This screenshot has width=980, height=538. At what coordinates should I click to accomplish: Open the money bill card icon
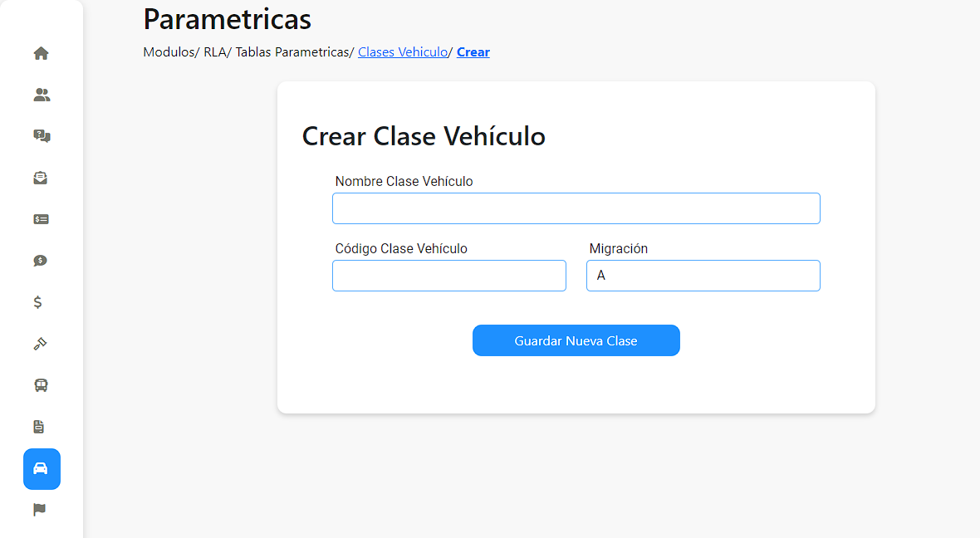[x=41, y=219]
